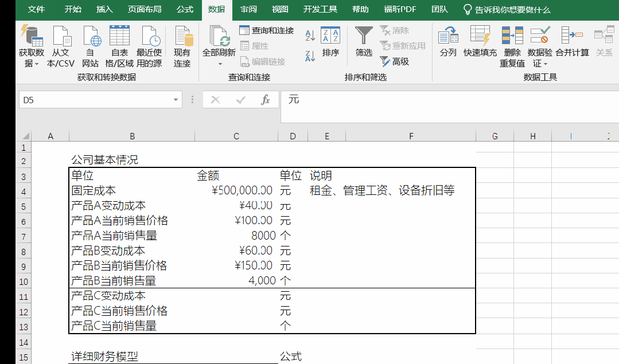Click the Name Box showing D5
The image size is (619, 364).
pos(95,100)
